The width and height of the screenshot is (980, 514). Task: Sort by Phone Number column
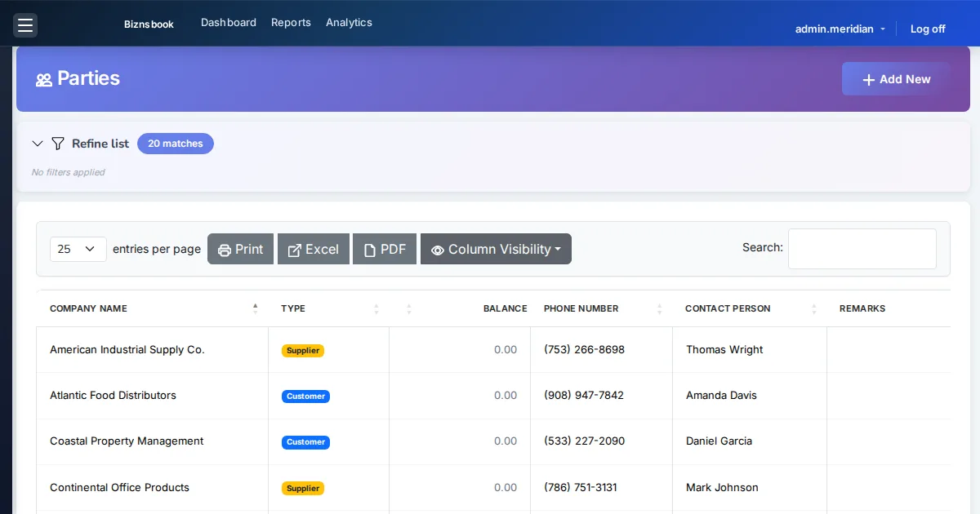coord(602,308)
